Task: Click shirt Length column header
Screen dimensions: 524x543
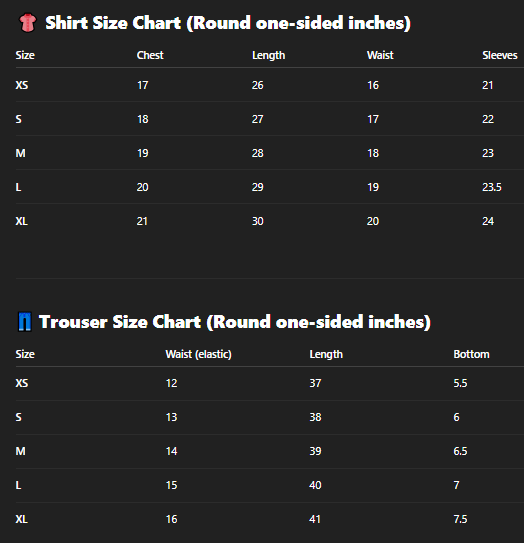Action: point(268,55)
